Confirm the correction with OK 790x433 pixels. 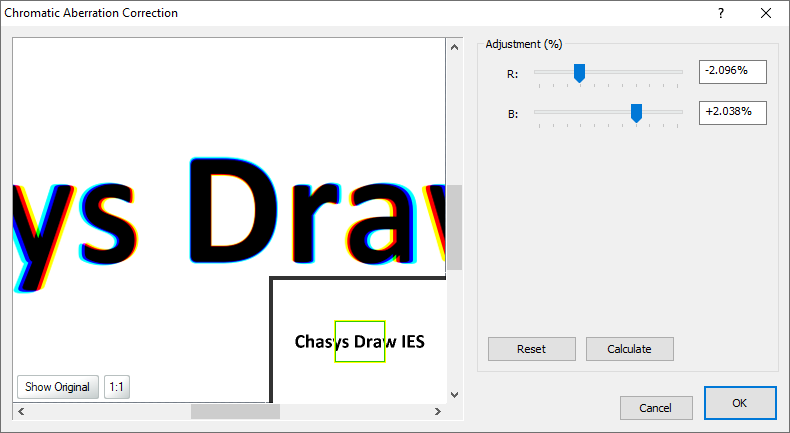(740, 403)
